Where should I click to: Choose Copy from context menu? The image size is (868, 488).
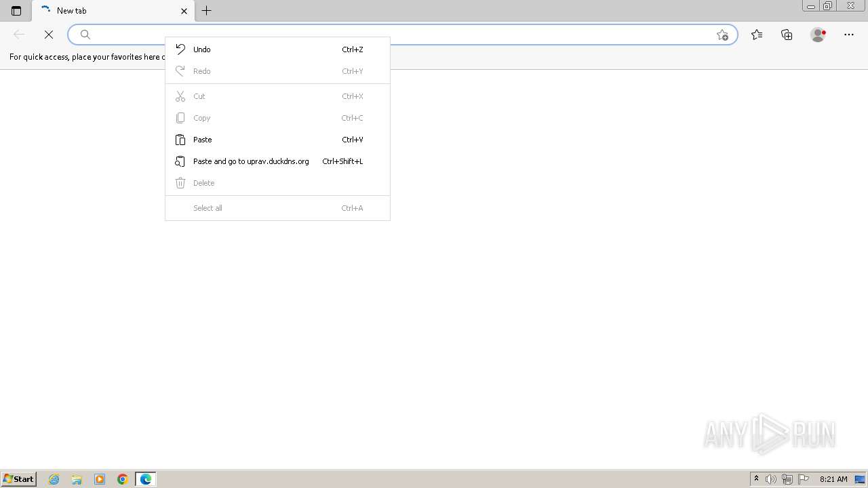click(x=277, y=118)
